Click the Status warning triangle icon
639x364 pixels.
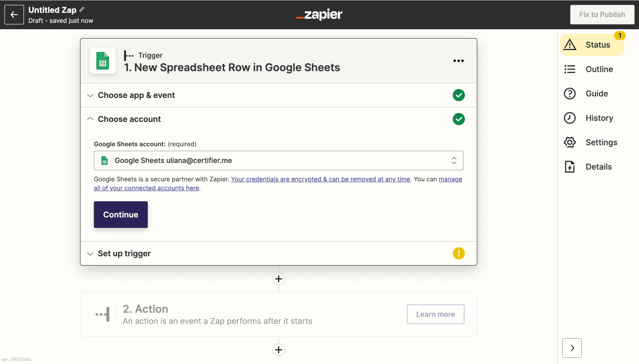point(570,45)
